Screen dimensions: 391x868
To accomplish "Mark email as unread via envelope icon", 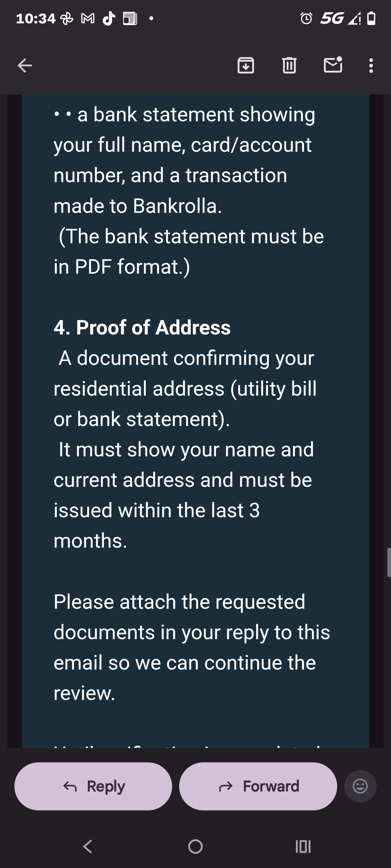I will (x=333, y=65).
